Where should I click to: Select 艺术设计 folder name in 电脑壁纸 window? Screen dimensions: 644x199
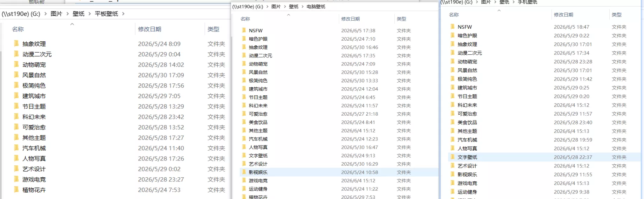click(x=258, y=164)
